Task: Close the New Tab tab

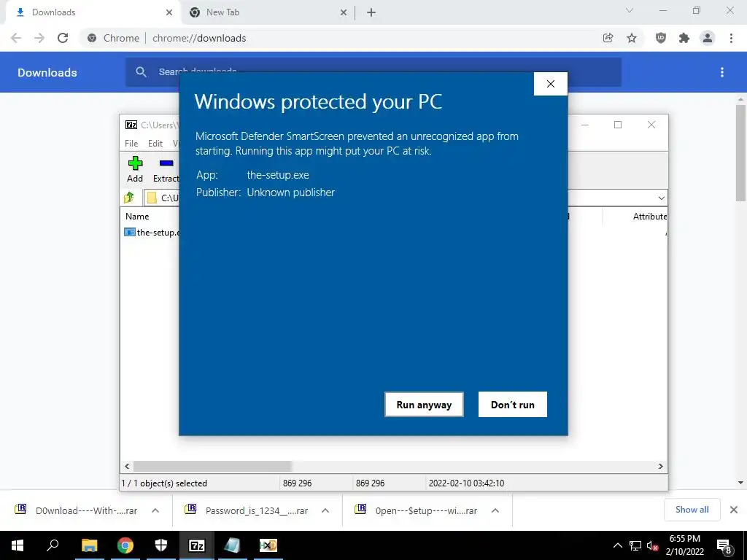Action: (x=344, y=12)
